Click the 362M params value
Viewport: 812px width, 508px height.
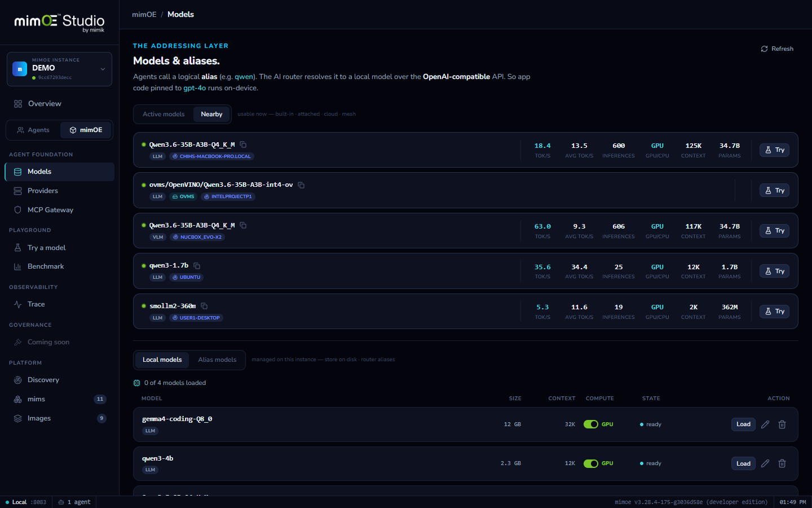(730, 307)
